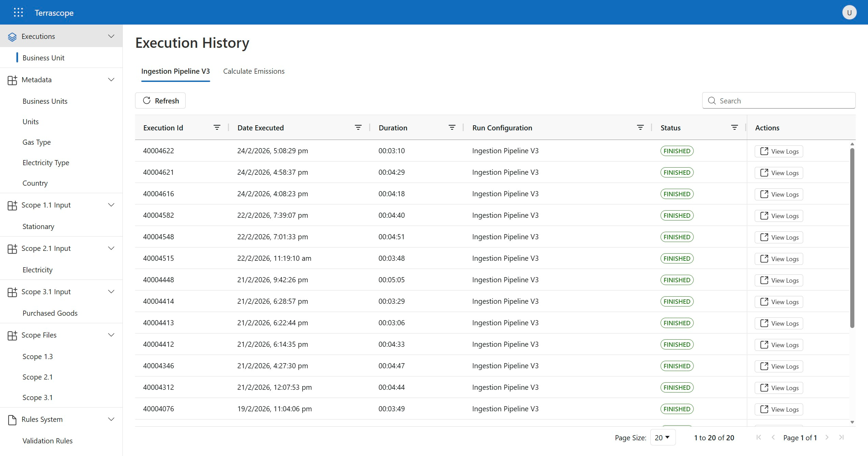This screenshot has height=456, width=868.
Task: Open the app launcher grid icon
Action: pos(18,13)
